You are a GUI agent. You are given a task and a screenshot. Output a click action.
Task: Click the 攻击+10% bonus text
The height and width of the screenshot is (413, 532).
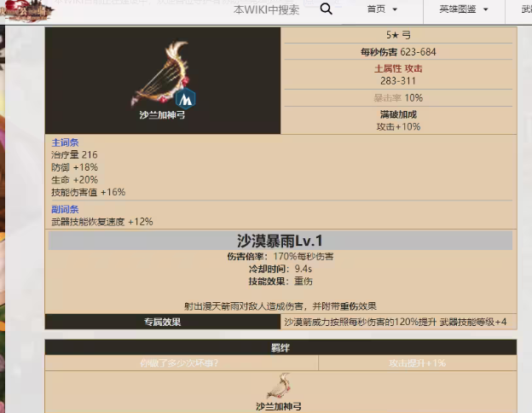[x=398, y=126]
